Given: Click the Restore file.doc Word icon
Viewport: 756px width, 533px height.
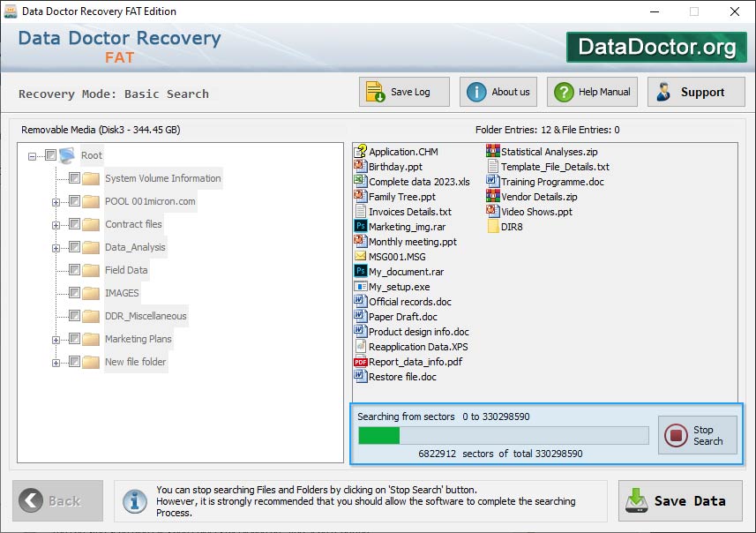Looking at the screenshot, I should pos(360,376).
